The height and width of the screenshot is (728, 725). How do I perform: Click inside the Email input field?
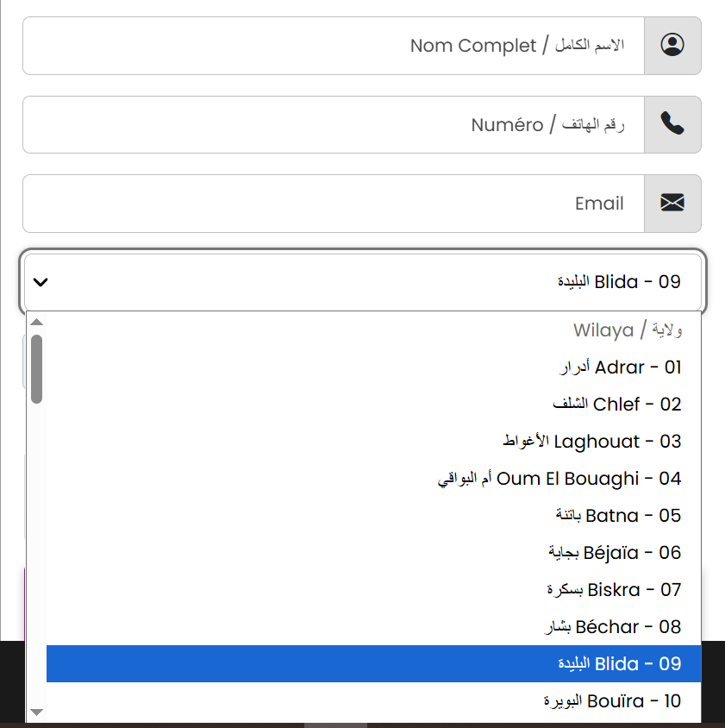click(345, 204)
